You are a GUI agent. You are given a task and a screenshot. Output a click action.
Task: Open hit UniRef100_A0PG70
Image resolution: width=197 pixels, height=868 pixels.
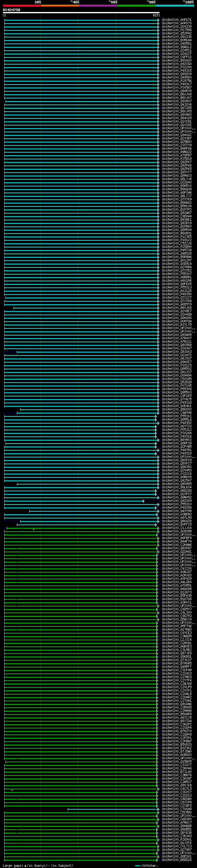(x=177, y=23)
